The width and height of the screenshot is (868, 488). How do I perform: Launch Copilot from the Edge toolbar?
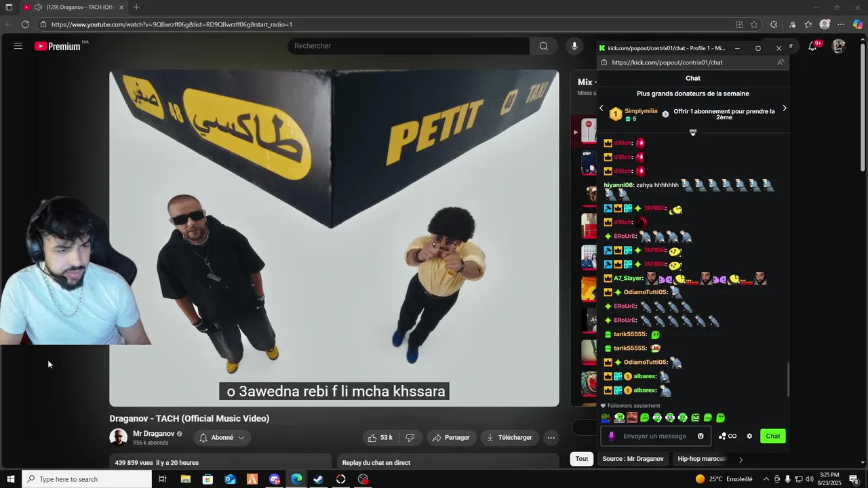858,24
